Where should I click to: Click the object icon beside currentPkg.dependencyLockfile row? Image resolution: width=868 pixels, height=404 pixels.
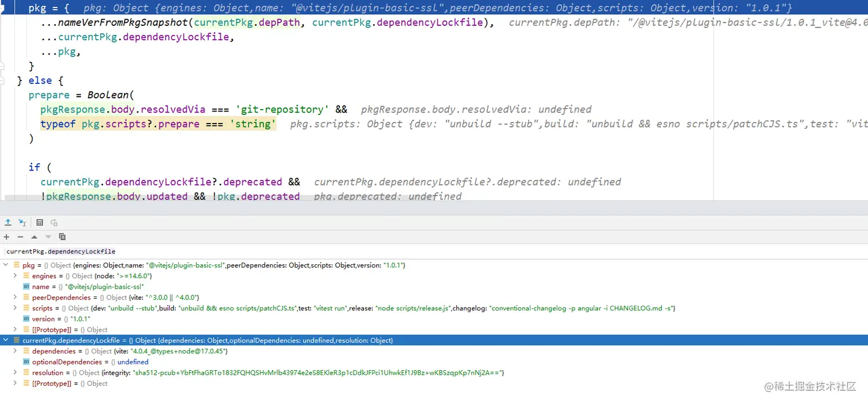click(x=16, y=340)
